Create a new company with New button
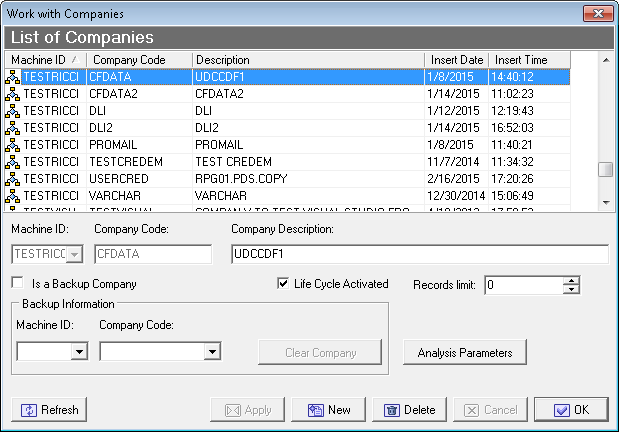This screenshot has height=432, width=619. coord(329,410)
